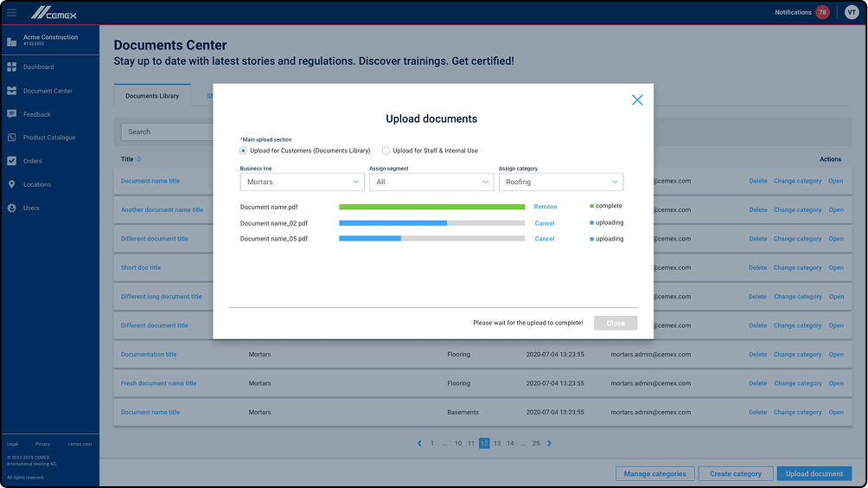This screenshot has width=868, height=488.
Task: Click the Dashboard grid icon in sidebar
Action: click(x=11, y=67)
